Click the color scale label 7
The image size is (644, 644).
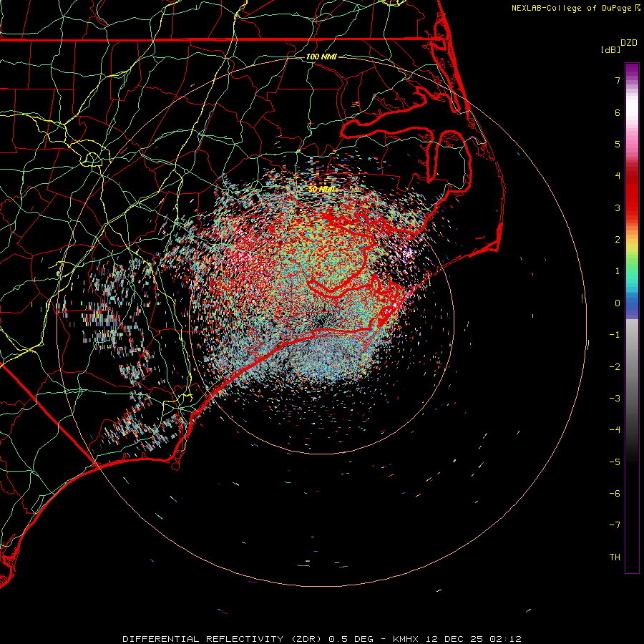[x=618, y=80]
